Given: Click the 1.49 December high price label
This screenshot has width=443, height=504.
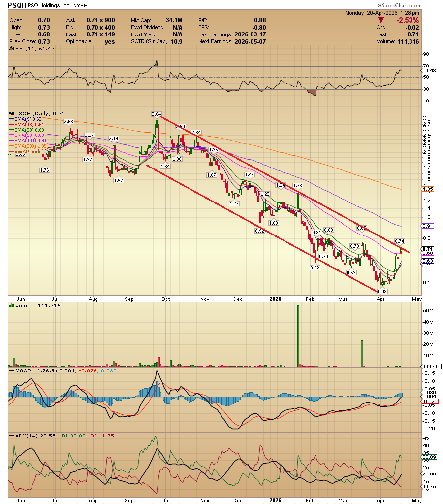Looking at the screenshot, I should coord(249,175).
